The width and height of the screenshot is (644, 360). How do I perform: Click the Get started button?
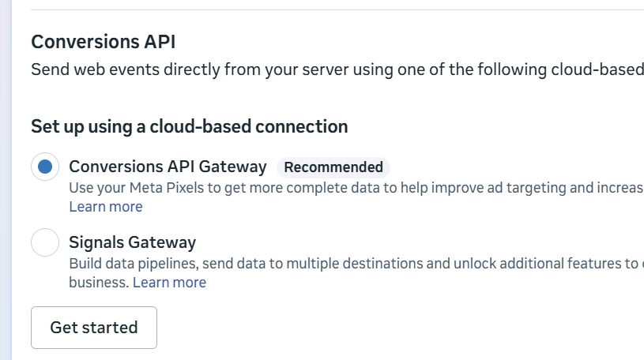(94, 328)
